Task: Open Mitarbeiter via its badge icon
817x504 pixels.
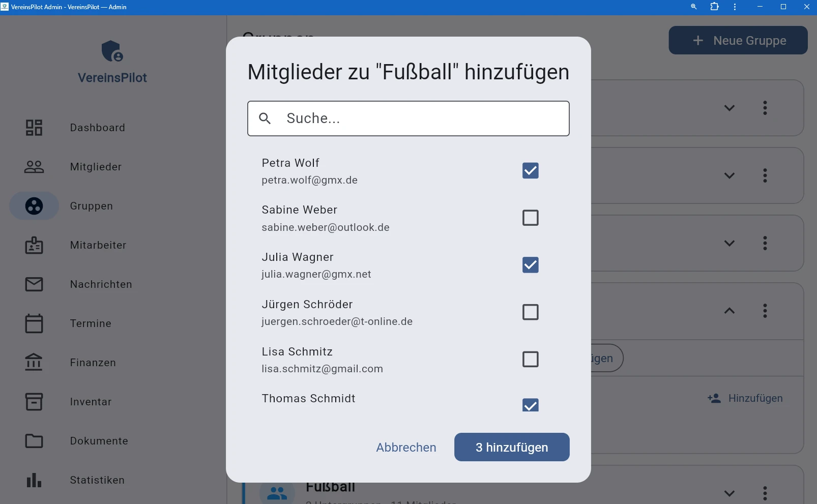Action: click(x=34, y=245)
